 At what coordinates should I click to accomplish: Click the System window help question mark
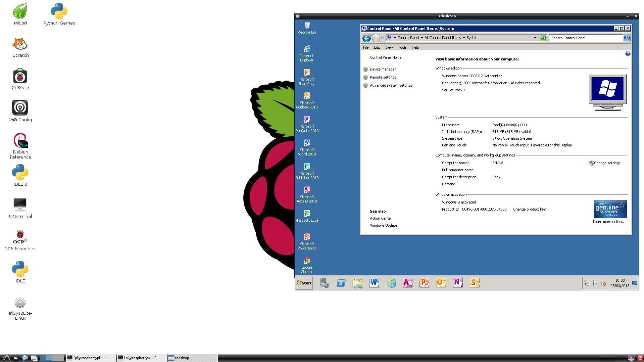[x=628, y=54]
